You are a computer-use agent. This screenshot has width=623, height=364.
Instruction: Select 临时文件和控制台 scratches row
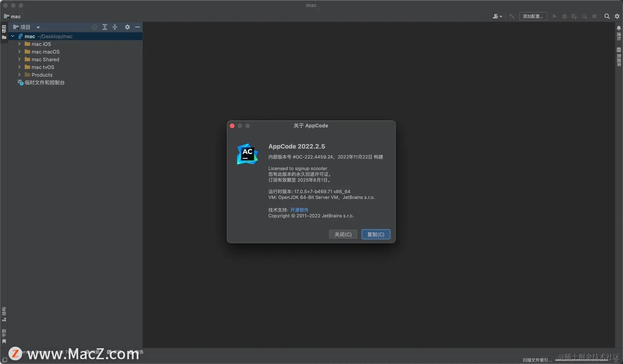pyautogui.click(x=75, y=82)
